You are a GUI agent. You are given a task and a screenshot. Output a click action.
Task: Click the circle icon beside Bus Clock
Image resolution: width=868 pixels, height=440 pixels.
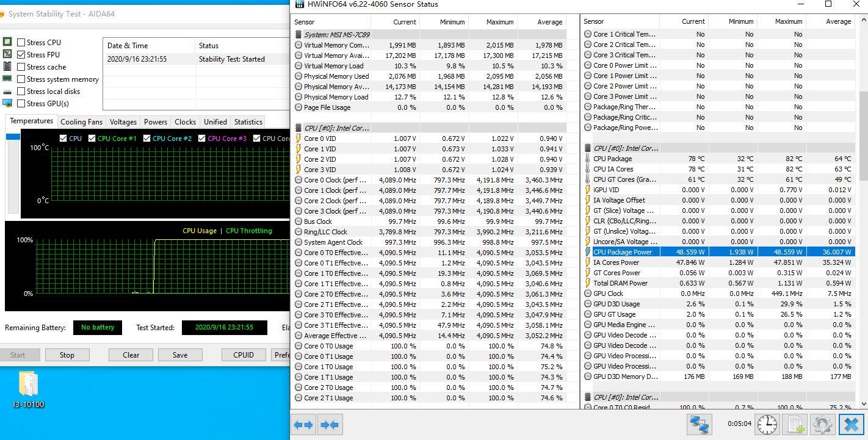click(x=298, y=222)
